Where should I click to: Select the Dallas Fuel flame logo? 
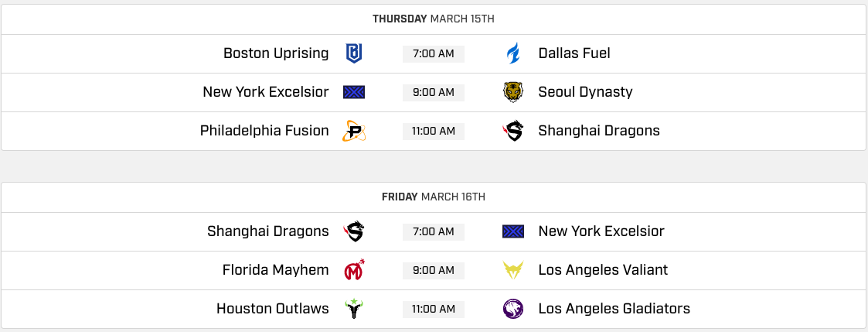click(x=512, y=53)
